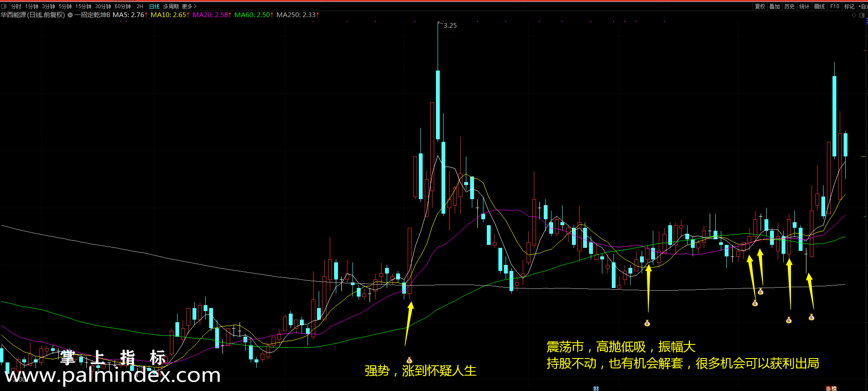Click the 叠加 overlay button
This screenshot has height=391, width=868.
774,6
